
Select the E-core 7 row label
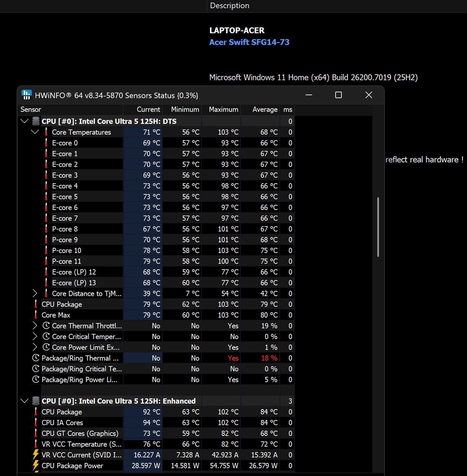tap(65, 218)
